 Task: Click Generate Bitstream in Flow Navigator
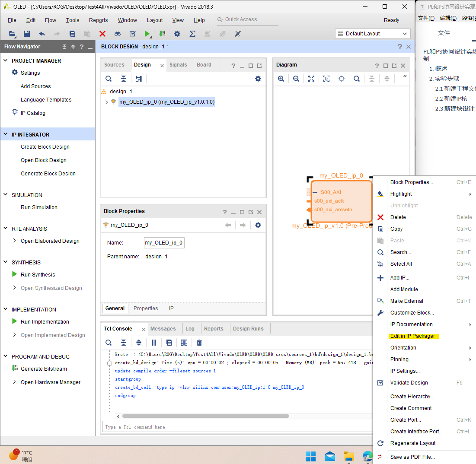[x=44, y=369]
